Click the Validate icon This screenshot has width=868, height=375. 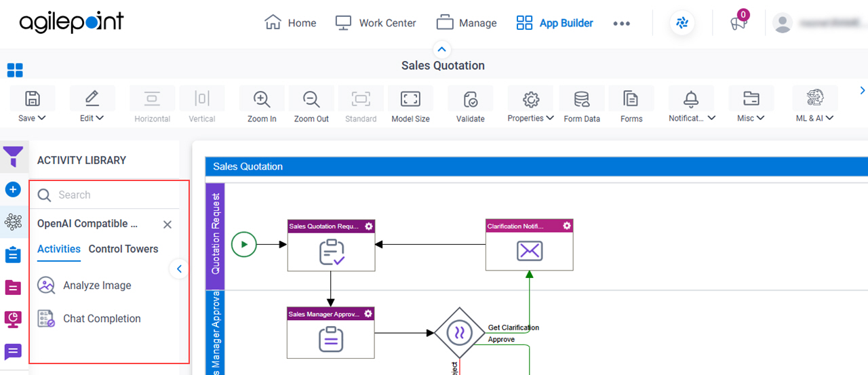pyautogui.click(x=471, y=99)
